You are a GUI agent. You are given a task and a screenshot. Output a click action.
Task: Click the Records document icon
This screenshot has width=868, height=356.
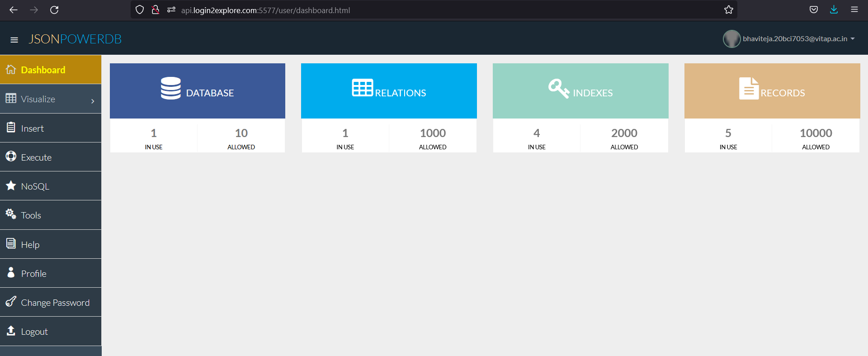point(749,88)
